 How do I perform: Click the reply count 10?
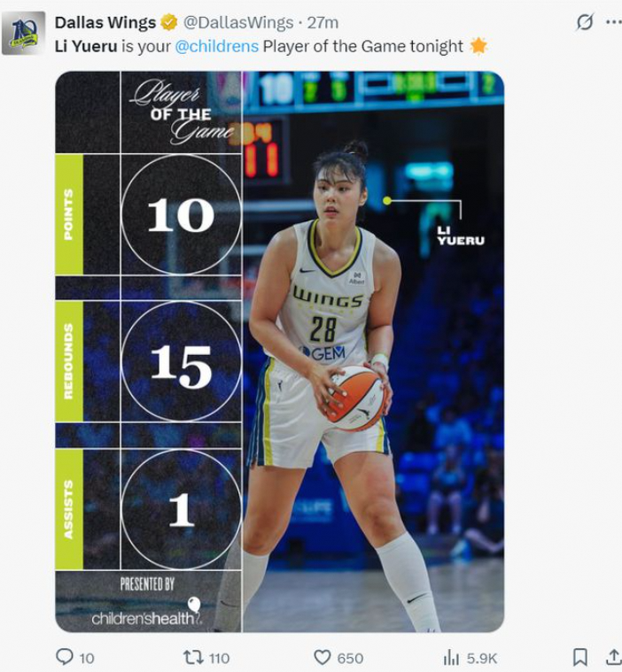click(87, 658)
